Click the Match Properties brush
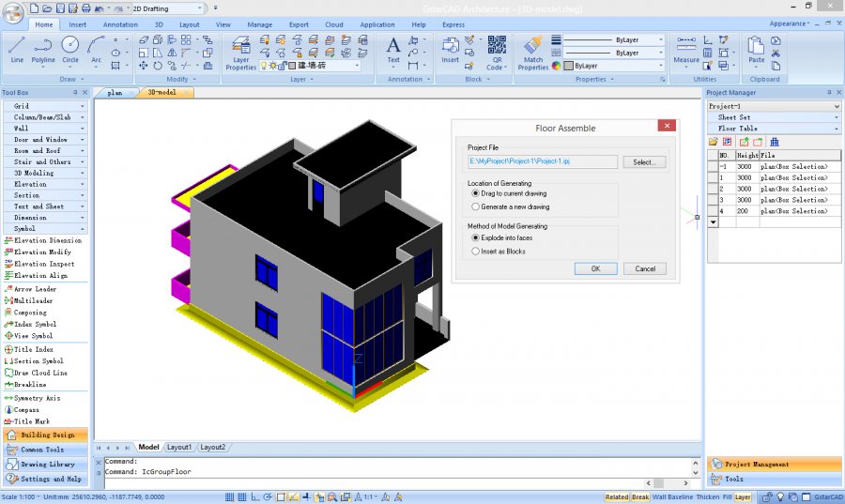 tap(533, 53)
